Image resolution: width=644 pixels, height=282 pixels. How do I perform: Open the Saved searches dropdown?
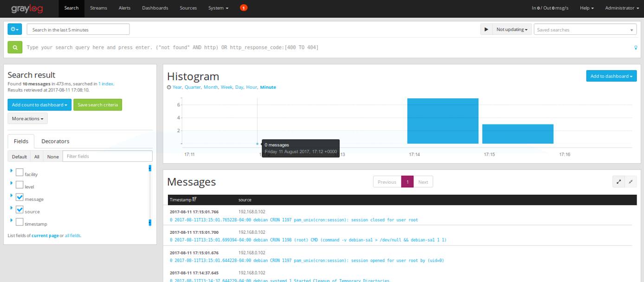pos(585,29)
